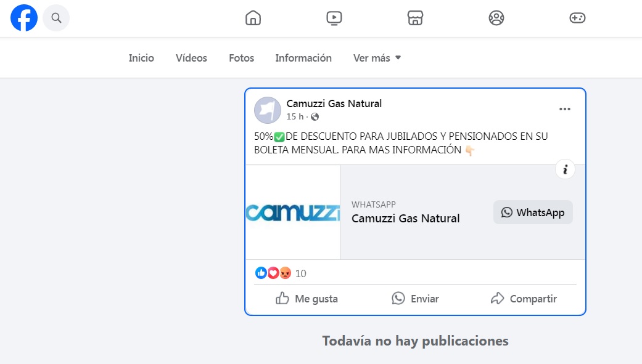Open the post options three-dot menu
Screen dimensions: 642x364
[x=565, y=109]
